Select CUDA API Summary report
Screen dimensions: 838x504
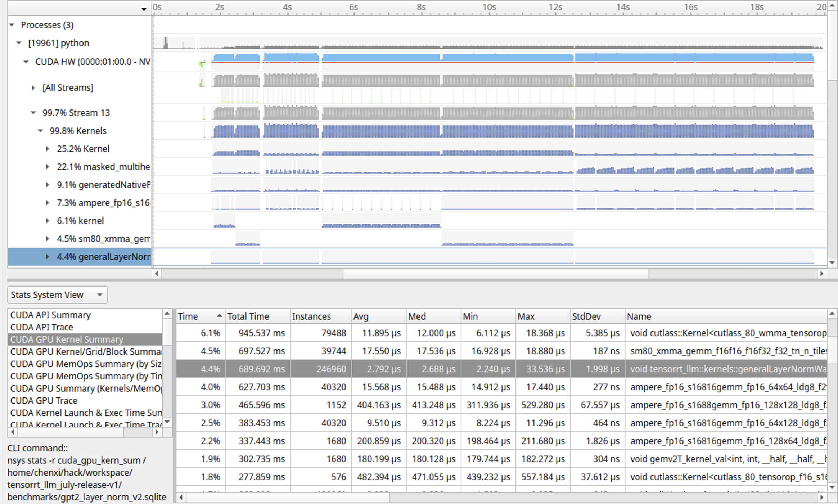tap(50, 315)
